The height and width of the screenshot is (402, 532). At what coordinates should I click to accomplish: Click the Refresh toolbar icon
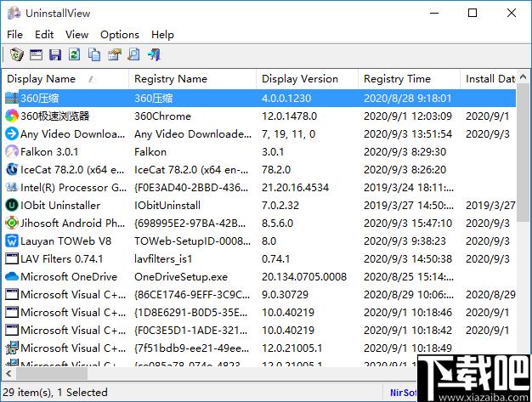point(75,55)
